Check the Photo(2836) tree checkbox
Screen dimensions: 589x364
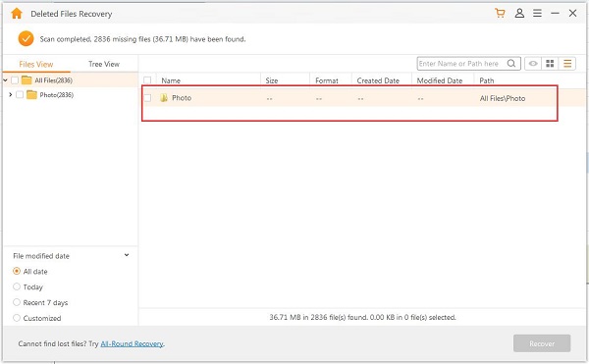20,94
